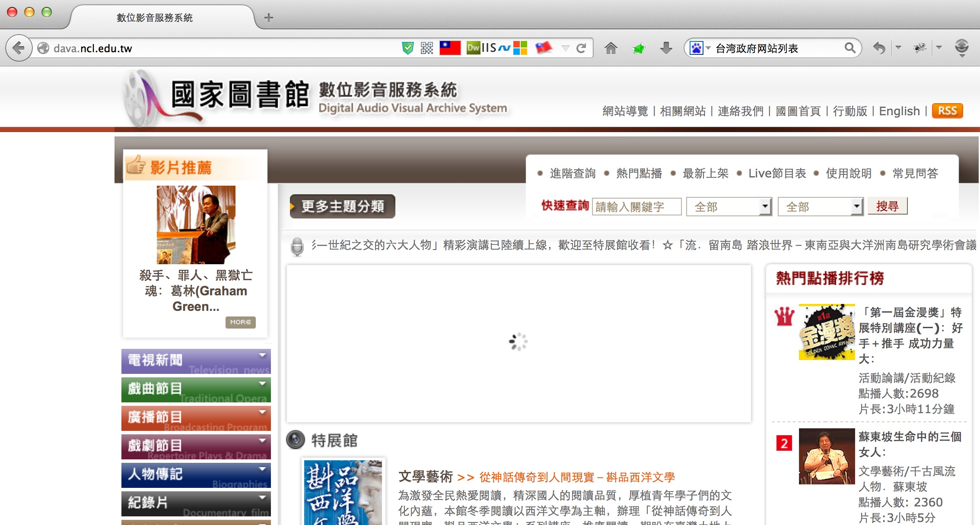Screen dimensions: 980x525
Task: Click the spider bug toolbar icon
Action: point(920,48)
